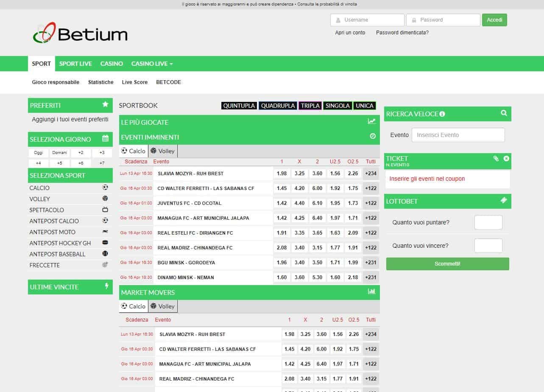This screenshot has width=544, height=392.
Task: Click the star icon in Preferiti header
Action: (x=105, y=104)
